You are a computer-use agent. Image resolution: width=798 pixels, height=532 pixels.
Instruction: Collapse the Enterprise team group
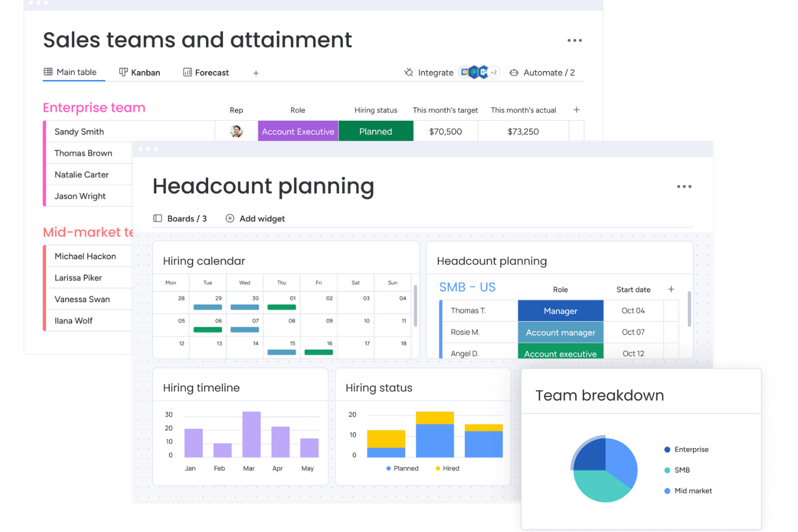coord(94,107)
